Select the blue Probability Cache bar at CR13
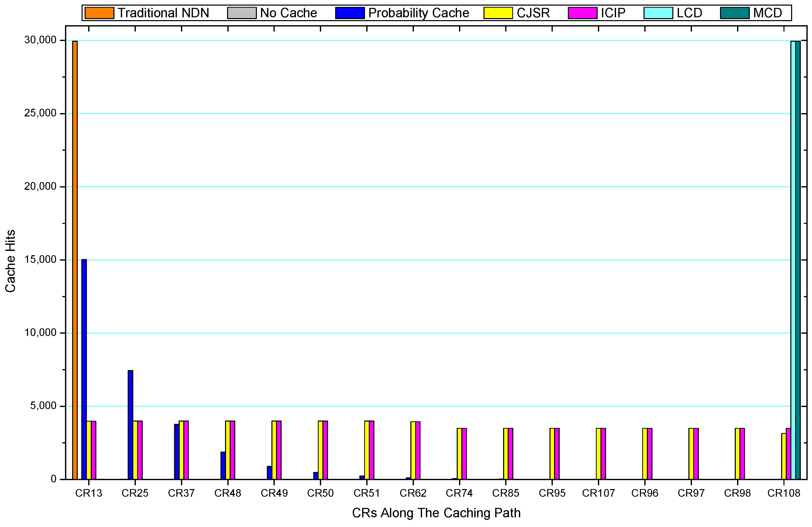812x527 pixels. coord(84,369)
